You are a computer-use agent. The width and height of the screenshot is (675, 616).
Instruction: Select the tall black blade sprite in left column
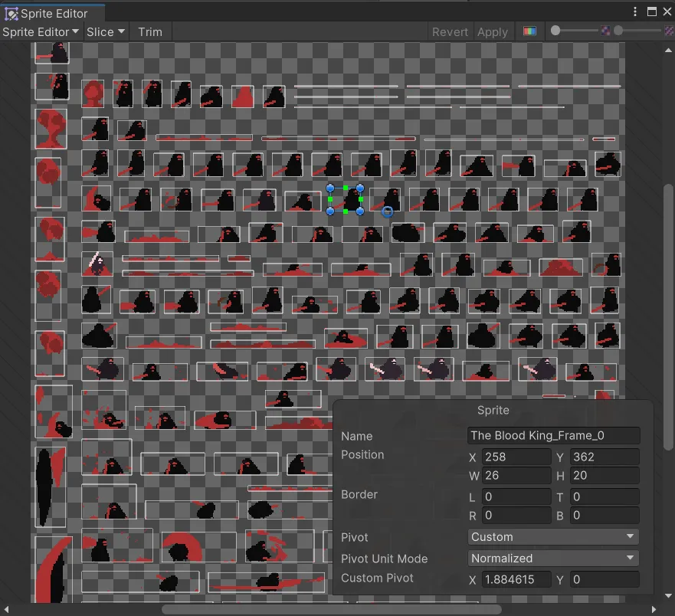50,487
